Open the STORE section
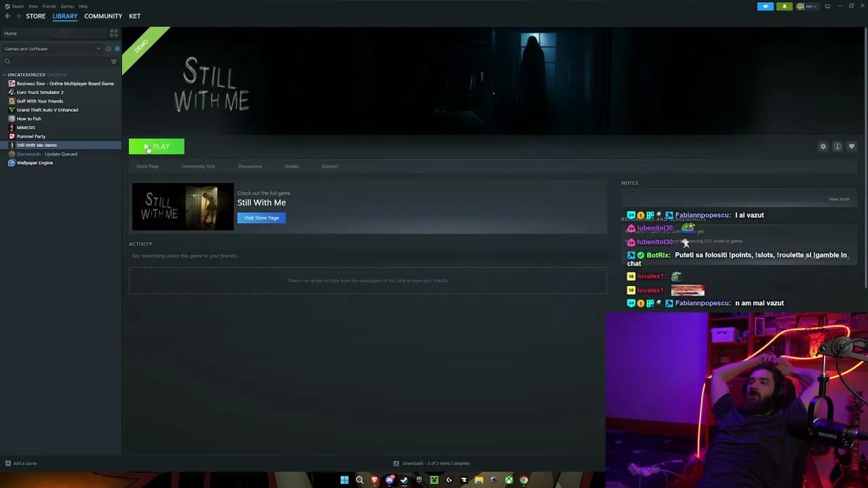Image resolution: width=868 pixels, height=488 pixels. point(36,16)
